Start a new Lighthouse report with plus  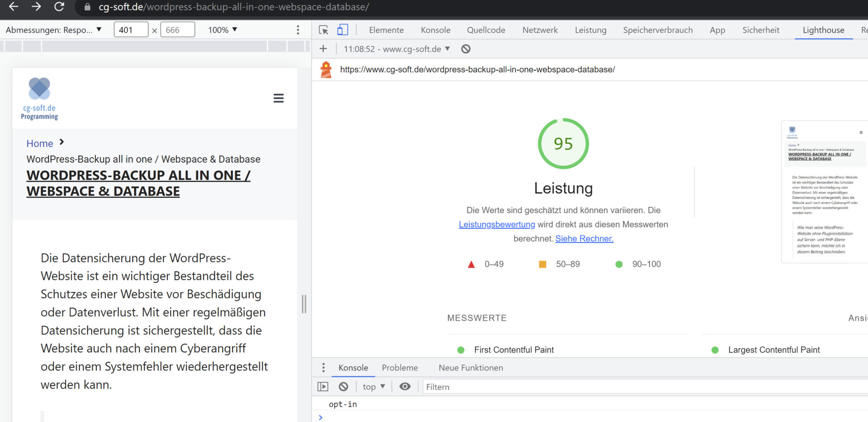pyautogui.click(x=323, y=49)
